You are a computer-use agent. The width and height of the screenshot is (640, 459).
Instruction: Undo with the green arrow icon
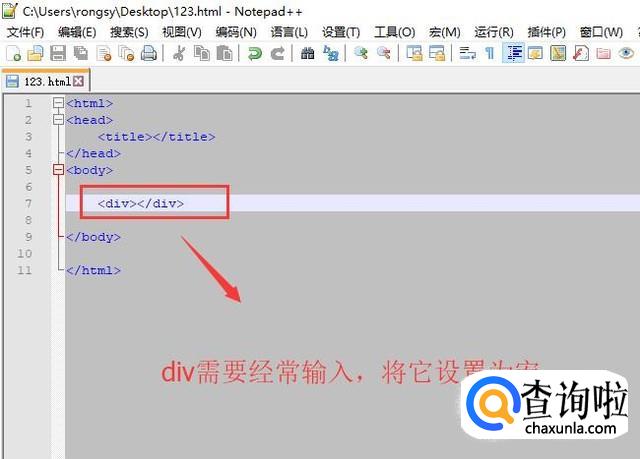(255, 53)
